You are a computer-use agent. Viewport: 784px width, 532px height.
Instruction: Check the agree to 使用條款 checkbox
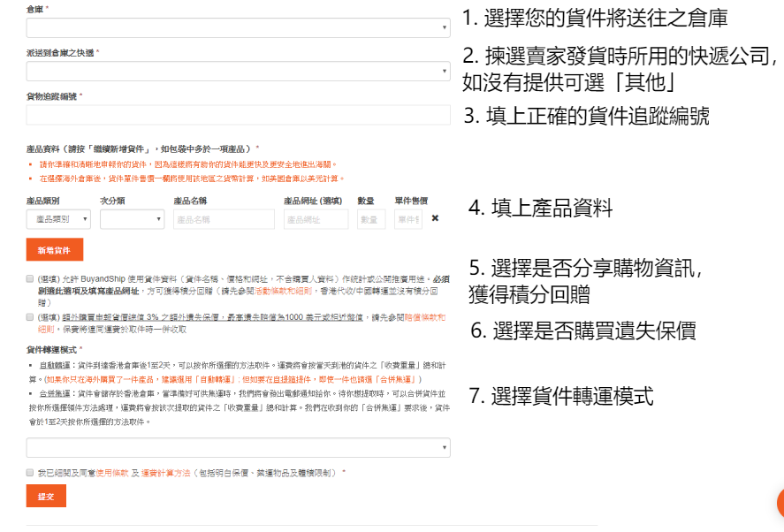point(31,473)
